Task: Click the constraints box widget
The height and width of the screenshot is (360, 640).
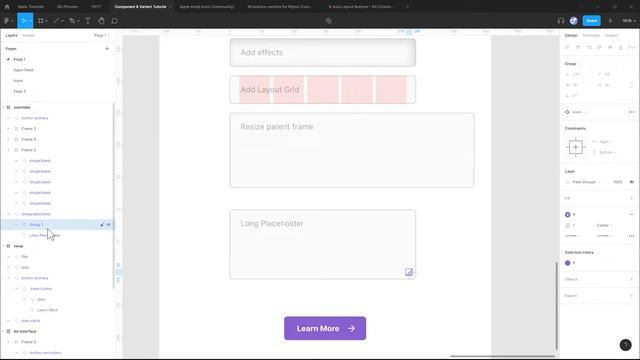Action: pyautogui.click(x=576, y=147)
